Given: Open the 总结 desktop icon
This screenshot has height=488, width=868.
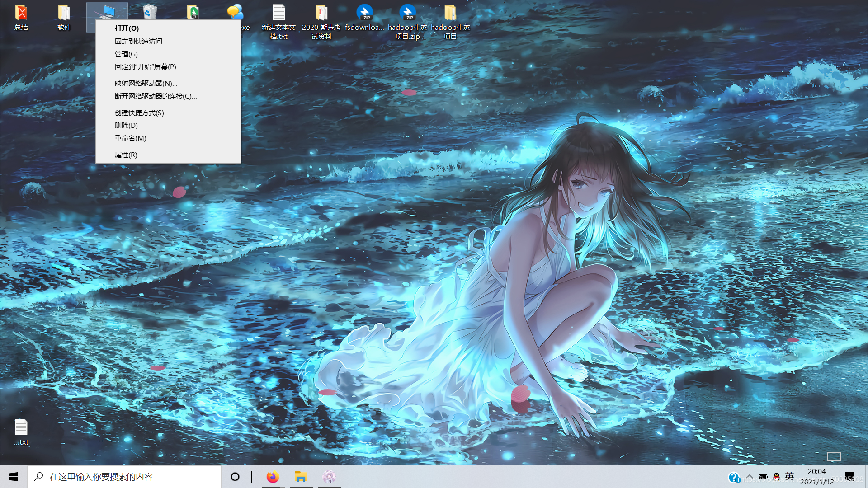Looking at the screenshot, I should tap(21, 17).
